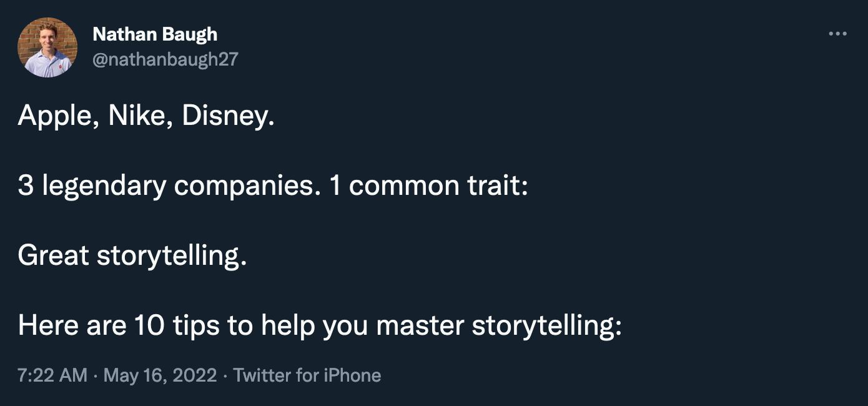The width and height of the screenshot is (868, 406).
Task: Click Nathan Baugh's profile picture
Action: [x=47, y=47]
